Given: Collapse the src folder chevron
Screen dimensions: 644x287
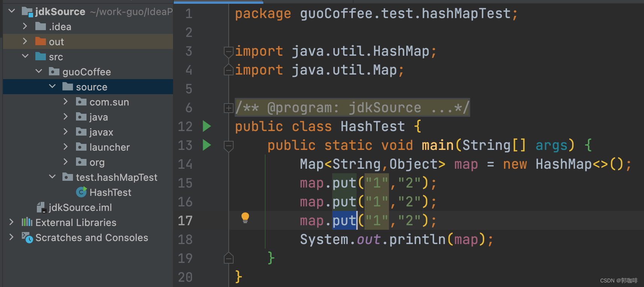Looking at the screenshot, I should coord(25,56).
